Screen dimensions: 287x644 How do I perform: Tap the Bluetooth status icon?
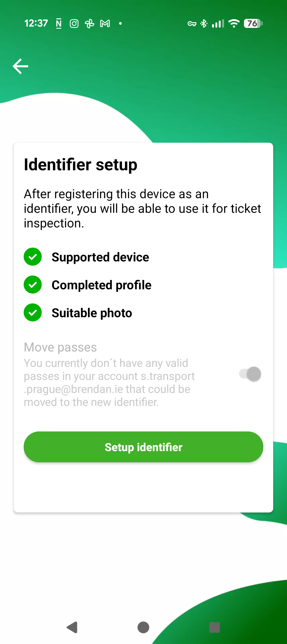[x=204, y=24]
